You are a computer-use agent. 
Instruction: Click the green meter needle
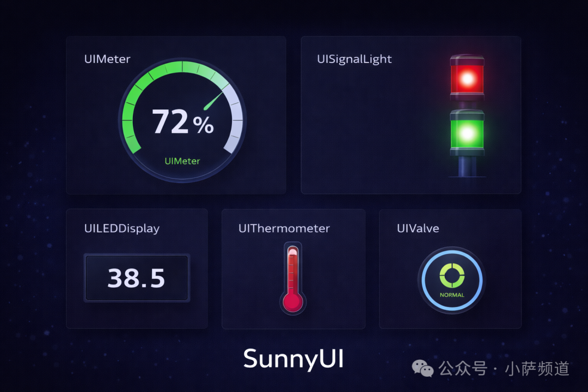click(213, 101)
